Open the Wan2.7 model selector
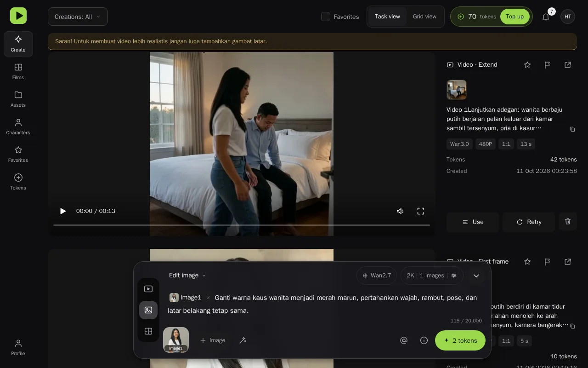Screen dimensions: 588x368 tap(377, 276)
